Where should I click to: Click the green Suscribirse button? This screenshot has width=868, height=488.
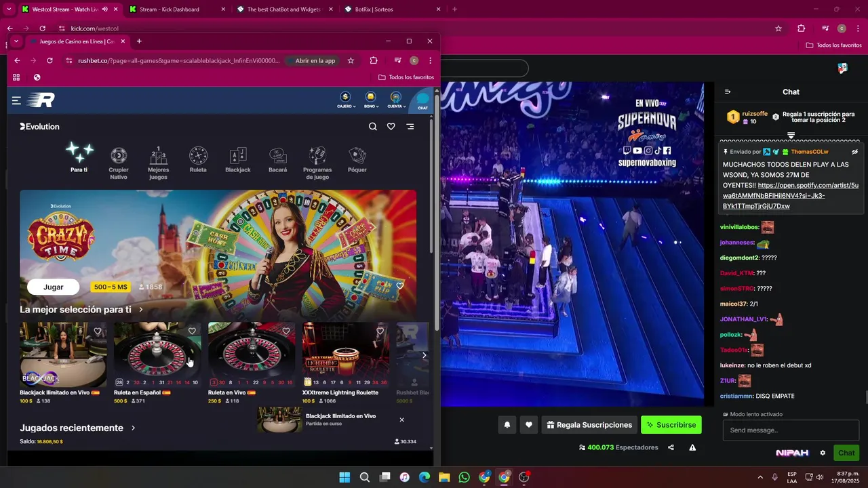pos(671,425)
